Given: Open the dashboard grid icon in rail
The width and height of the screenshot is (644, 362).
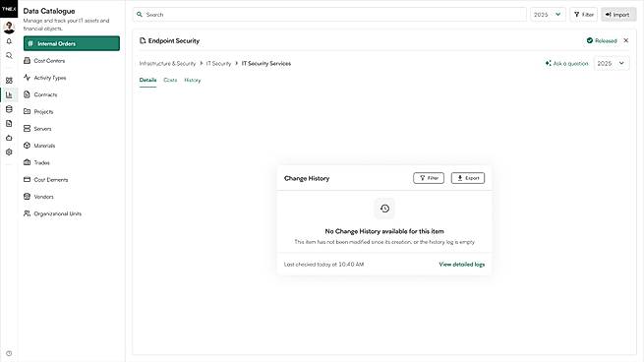Looking at the screenshot, I should (x=9, y=81).
